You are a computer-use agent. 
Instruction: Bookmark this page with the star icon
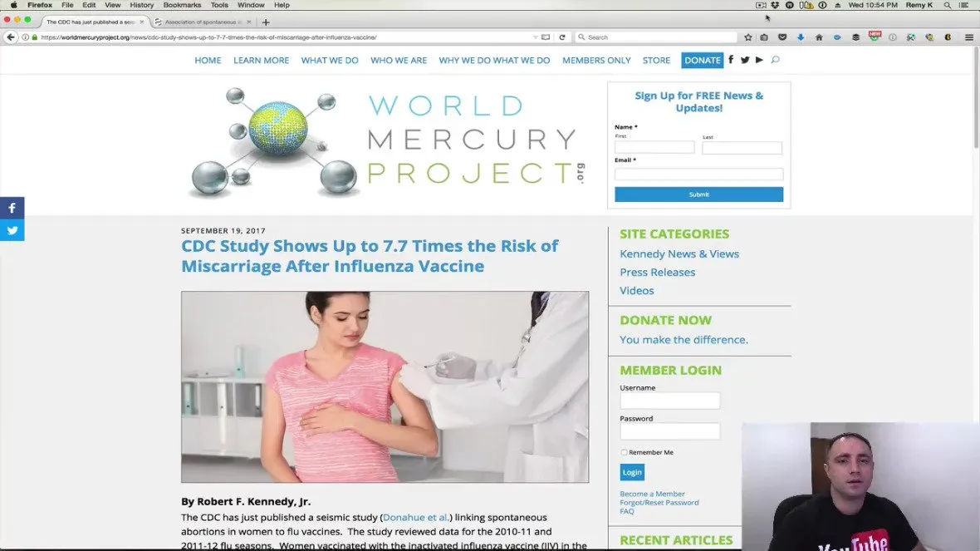(748, 37)
